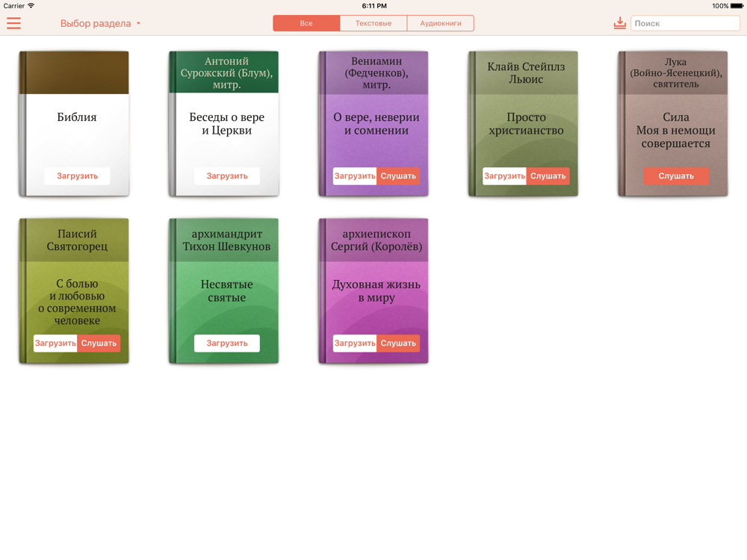The width and height of the screenshot is (747, 560).
Task: Switch to the Аудиокниги tab
Action: click(x=441, y=23)
